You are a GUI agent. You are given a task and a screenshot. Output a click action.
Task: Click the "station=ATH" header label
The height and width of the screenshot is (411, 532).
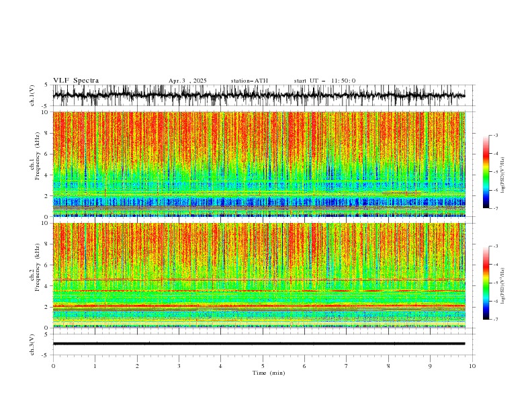tap(249, 81)
